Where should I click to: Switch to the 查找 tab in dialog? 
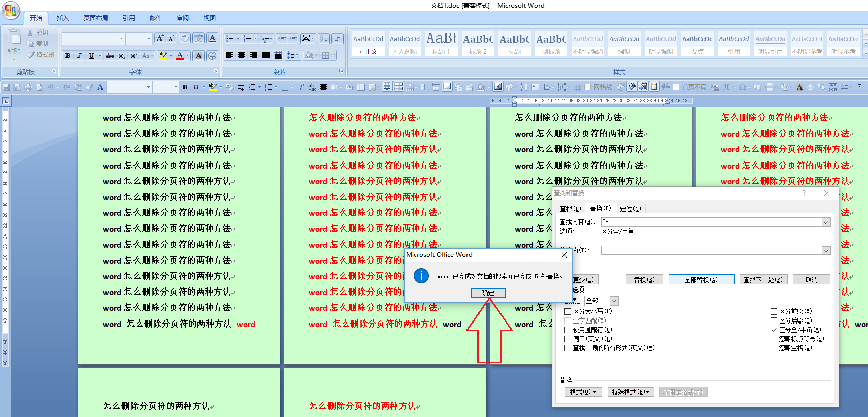(x=570, y=209)
